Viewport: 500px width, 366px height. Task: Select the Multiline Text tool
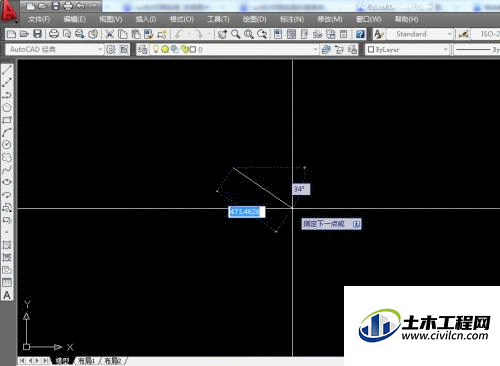pos(7,295)
